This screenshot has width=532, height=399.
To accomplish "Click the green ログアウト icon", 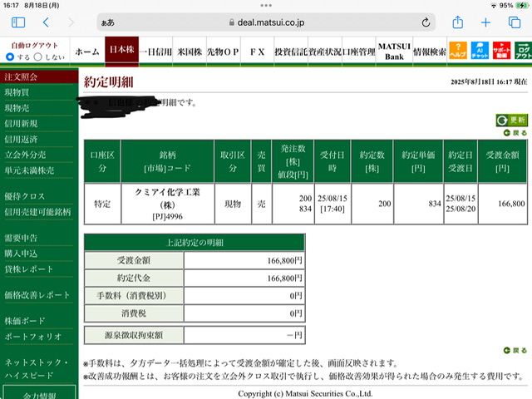I will (x=523, y=51).
